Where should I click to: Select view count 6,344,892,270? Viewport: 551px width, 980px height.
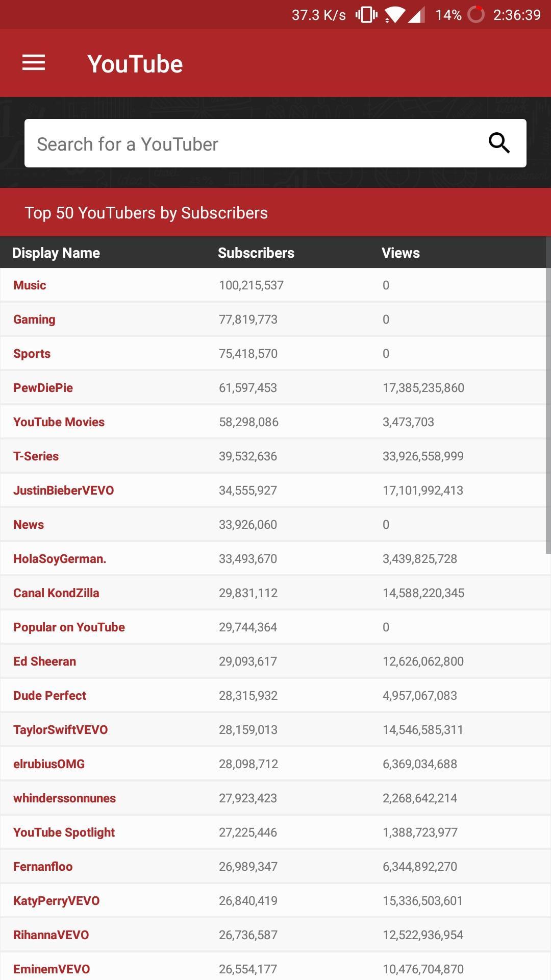[x=420, y=867]
